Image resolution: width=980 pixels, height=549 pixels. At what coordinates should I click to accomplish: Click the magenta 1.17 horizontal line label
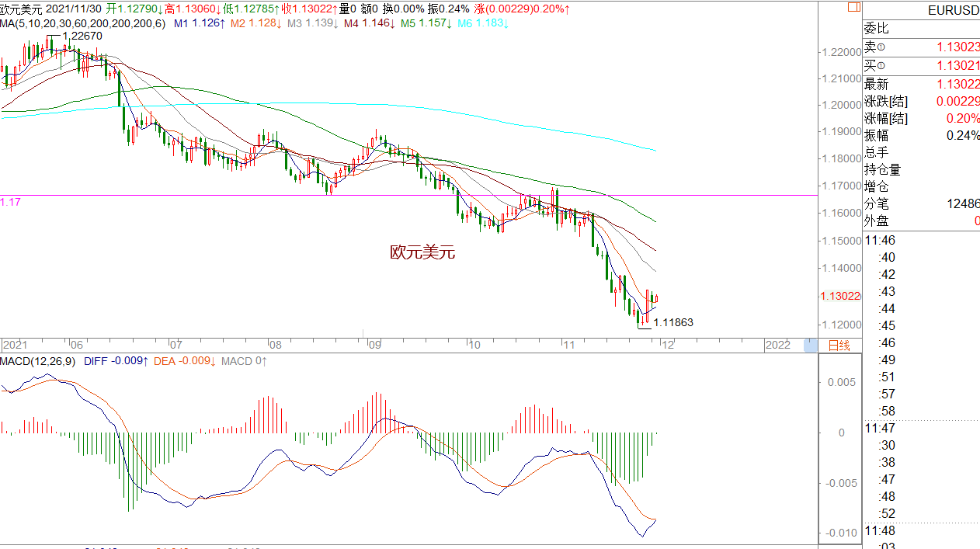(x=10, y=202)
